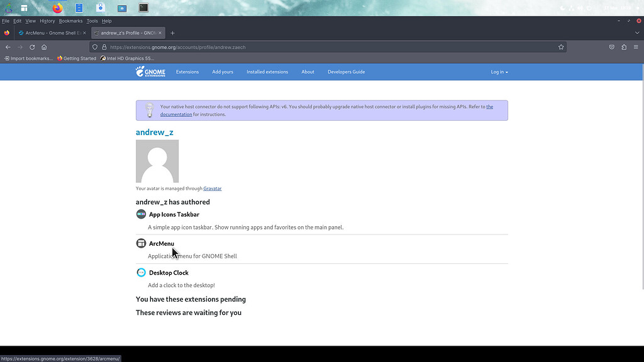This screenshot has height=362, width=644.
Task: Open the Bookmarks menu
Action: [70, 20]
